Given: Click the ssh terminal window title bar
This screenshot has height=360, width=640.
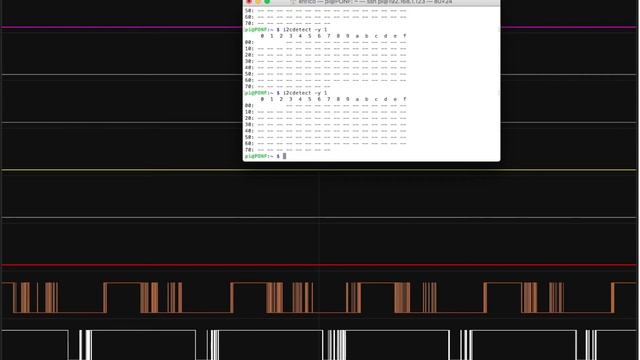Looking at the screenshot, I should click(371, 2).
